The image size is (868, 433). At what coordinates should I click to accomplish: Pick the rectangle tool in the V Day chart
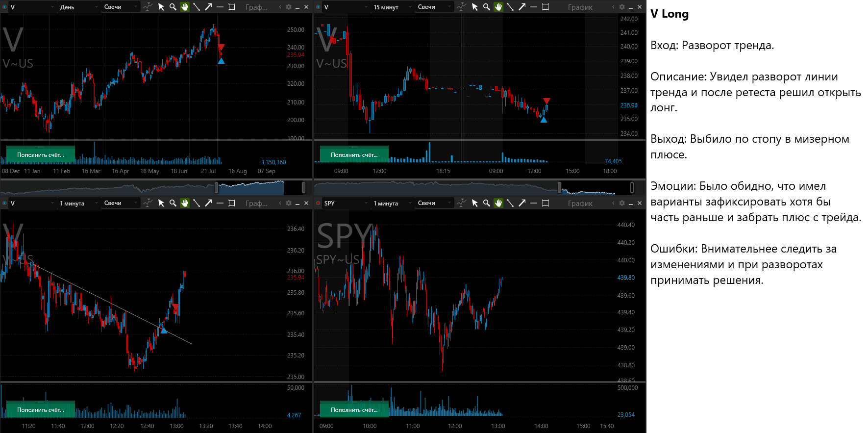coord(232,7)
